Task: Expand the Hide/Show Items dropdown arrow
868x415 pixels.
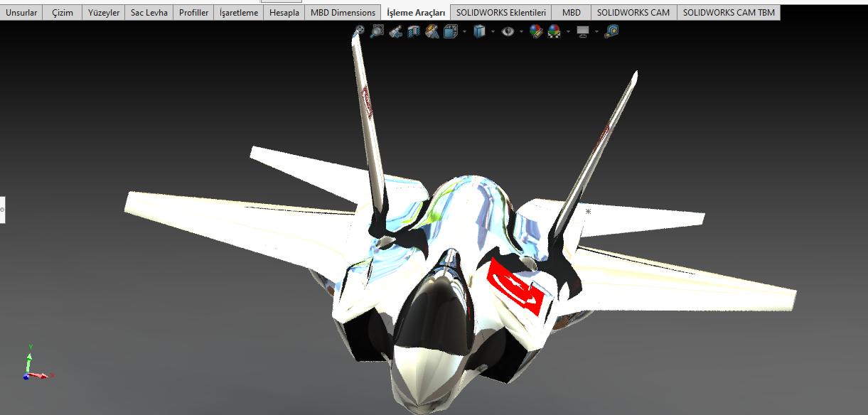Action: pyautogui.click(x=521, y=31)
